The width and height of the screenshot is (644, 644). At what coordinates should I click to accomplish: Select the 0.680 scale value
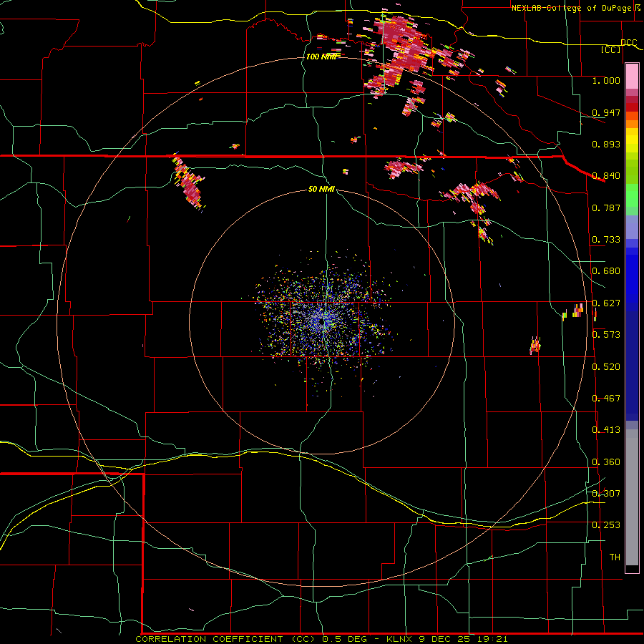click(606, 271)
